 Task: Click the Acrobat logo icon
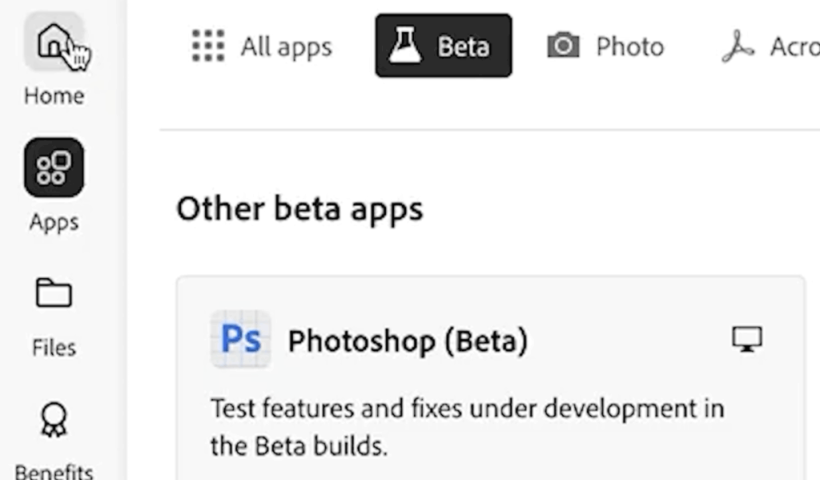pos(738,46)
